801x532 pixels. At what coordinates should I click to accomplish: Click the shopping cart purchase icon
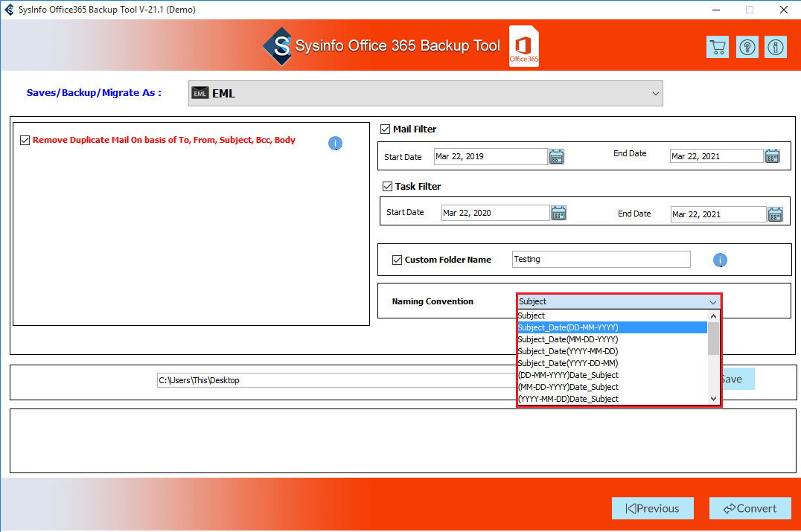717,47
